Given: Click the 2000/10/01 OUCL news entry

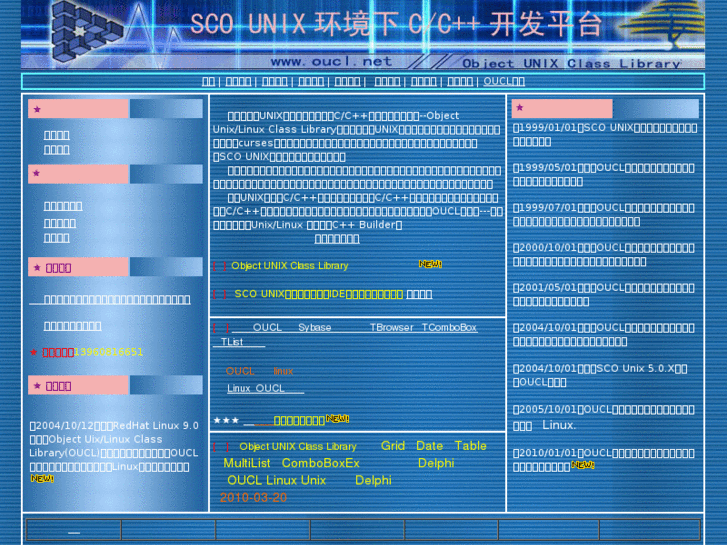Looking at the screenshot, I should coord(604,254).
